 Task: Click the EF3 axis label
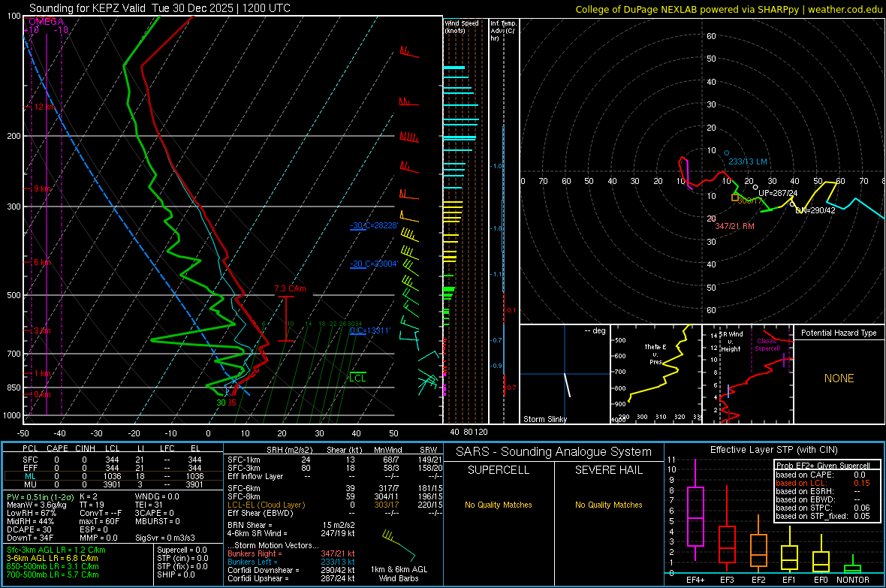[727, 580]
